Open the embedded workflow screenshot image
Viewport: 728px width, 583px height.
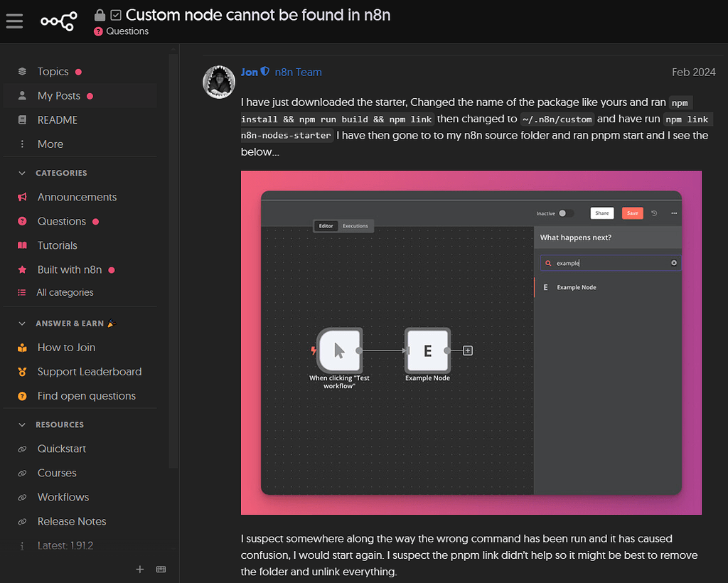[x=471, y=342]
